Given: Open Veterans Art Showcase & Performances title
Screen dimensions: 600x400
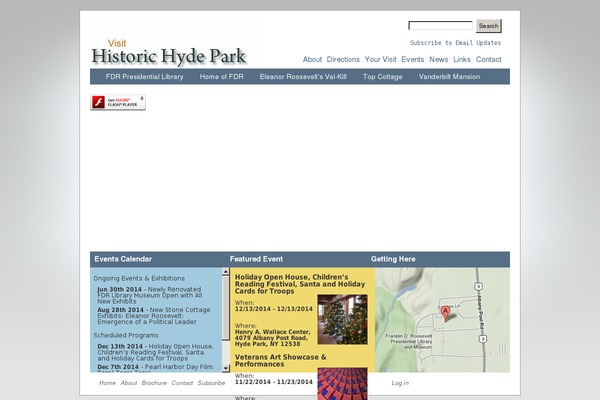Looking at the screenshot, I should (280, 361).
